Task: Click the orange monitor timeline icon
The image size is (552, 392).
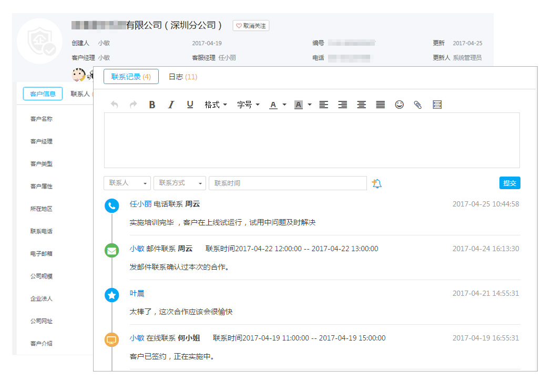Action: coord(112,340)
